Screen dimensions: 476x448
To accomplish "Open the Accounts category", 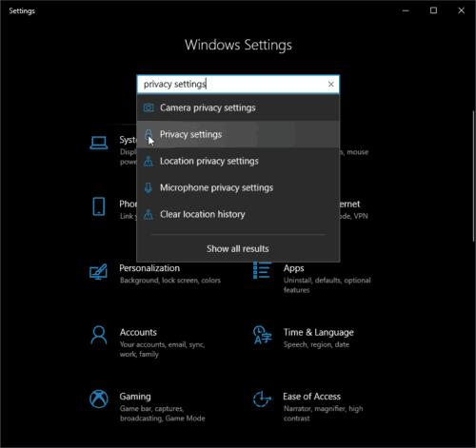I will (x=148, y=342).
